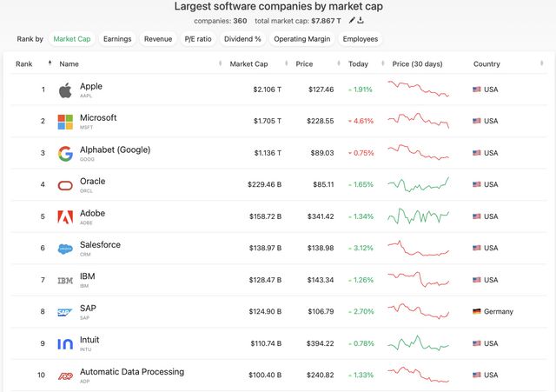Open the Salesforce company link
This screenshot has height=392, width=556.
(x=101, y=245)
